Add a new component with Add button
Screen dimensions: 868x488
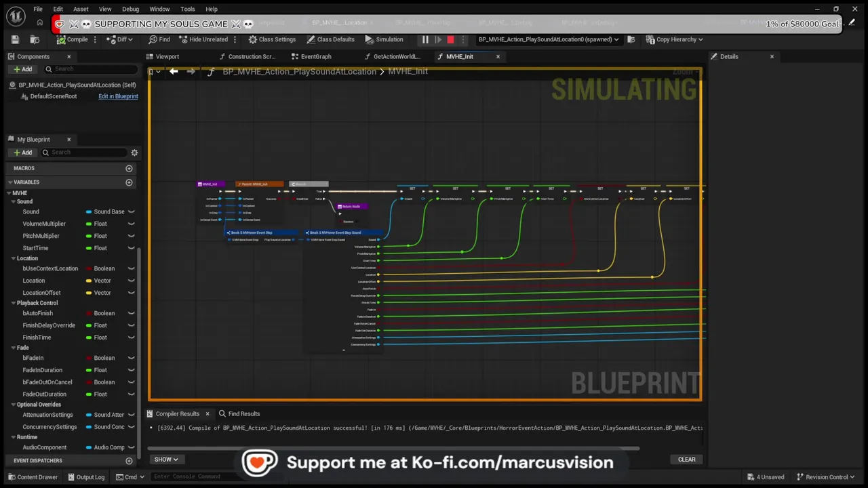coord(22,69)
